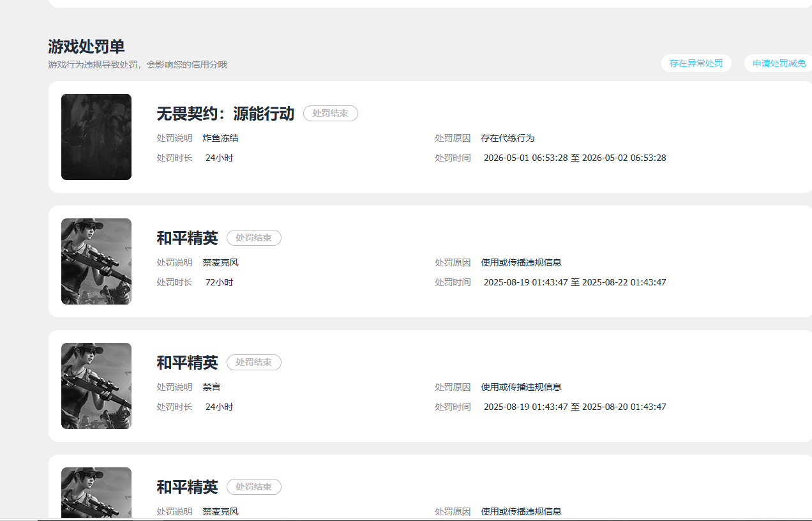The image size is (812, 521).
Task: Click the 禁言 penalty description
Action: [211, 387]
